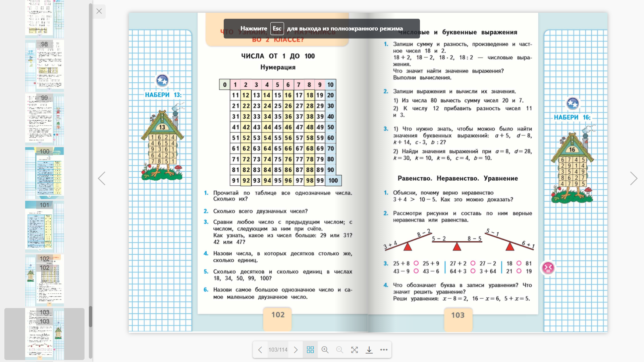The height and width of the screenshot is (362, 644).
Task: Click heading 'Нумерация'
Action: 278,67
